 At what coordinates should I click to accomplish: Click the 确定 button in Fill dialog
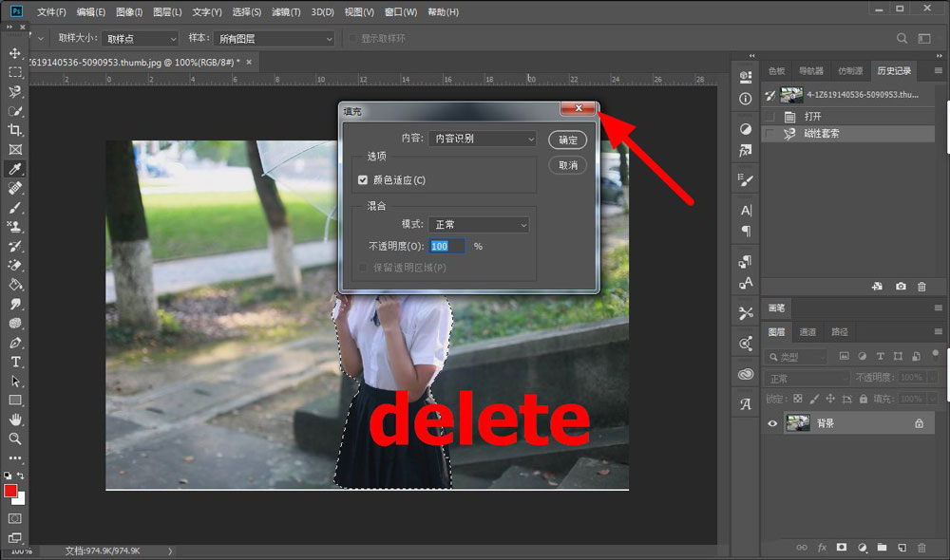coord(568,140)
